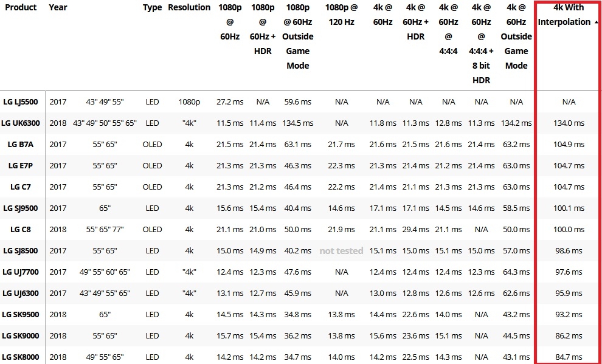602x364 pixels.
Task: Click the "63.1 ms" value
Action: click(x=298, y=144)
